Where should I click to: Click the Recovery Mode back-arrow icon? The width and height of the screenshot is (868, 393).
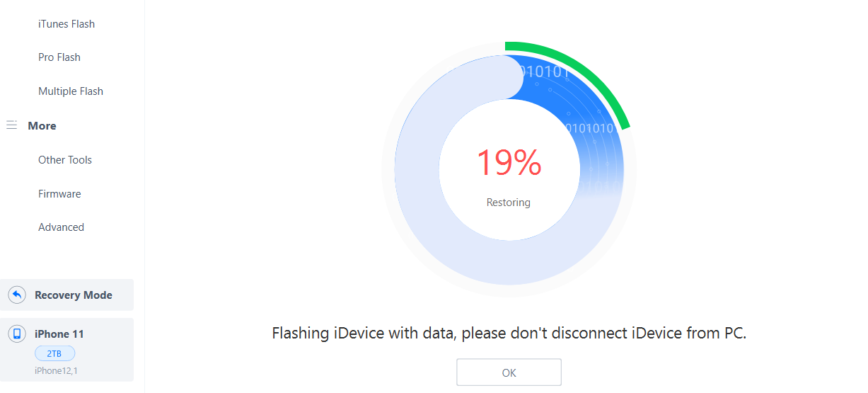click(18, 295)
